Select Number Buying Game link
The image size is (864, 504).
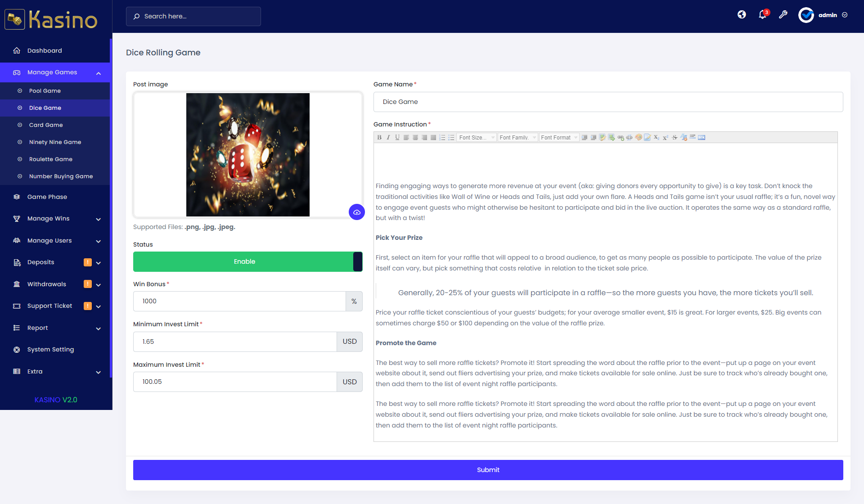point(55,176)
